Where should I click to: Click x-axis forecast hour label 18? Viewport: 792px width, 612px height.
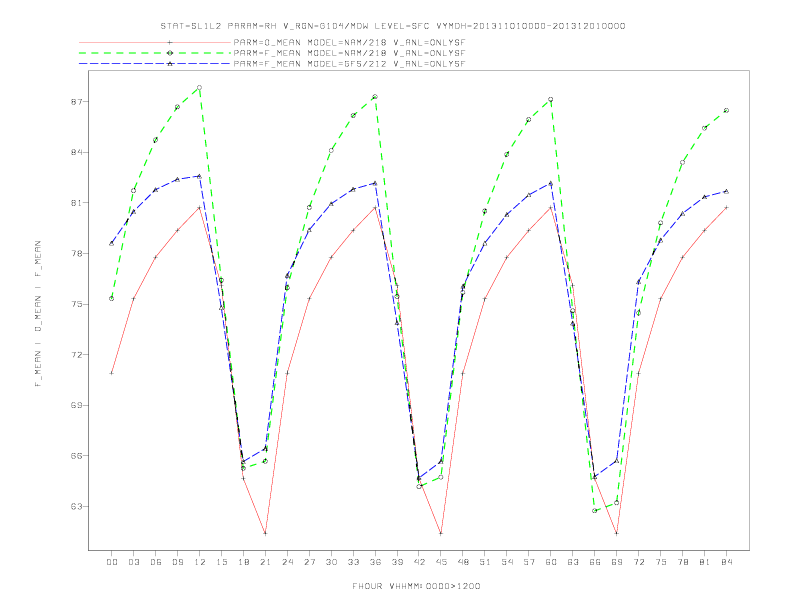coord(243,562)
